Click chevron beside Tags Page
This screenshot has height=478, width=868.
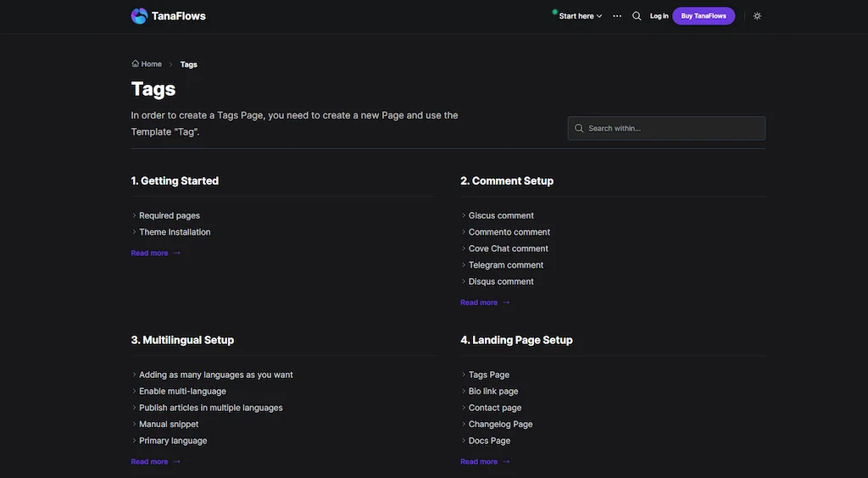tap(464, 375)
